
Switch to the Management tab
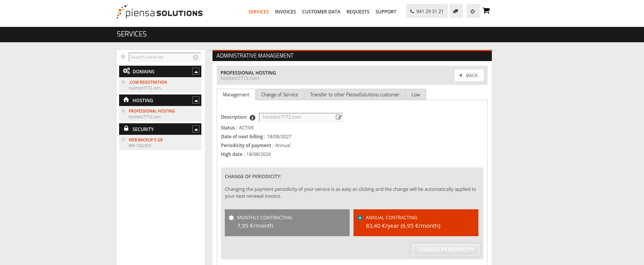pos(236,95)
